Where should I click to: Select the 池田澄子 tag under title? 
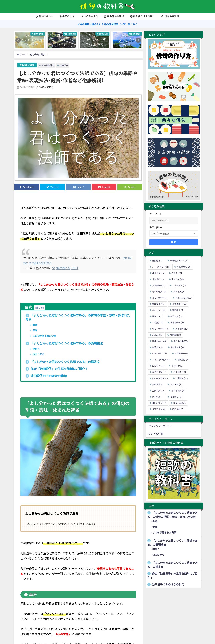63,66
